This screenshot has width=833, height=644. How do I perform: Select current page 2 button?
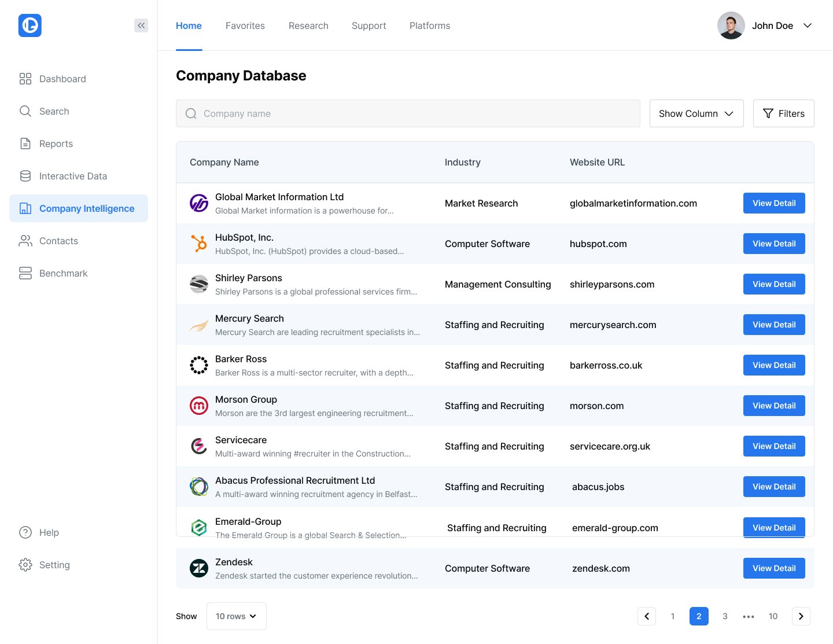[699, 616]
